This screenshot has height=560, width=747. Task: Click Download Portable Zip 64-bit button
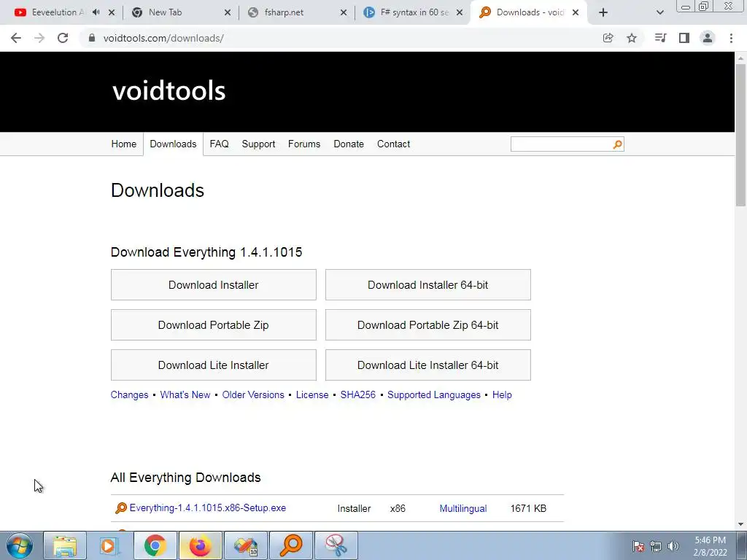[x=427, y=324]
